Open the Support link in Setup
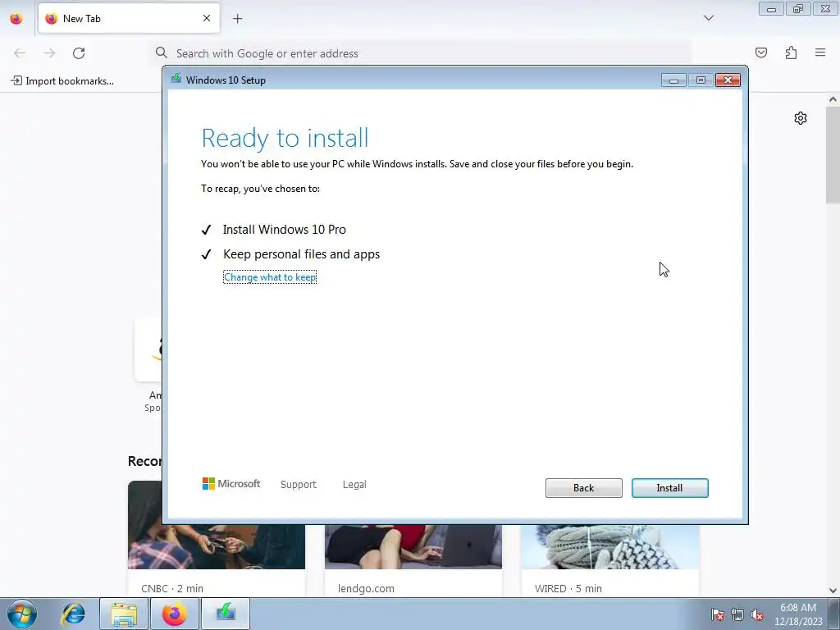840x630 pixels. 299,484
